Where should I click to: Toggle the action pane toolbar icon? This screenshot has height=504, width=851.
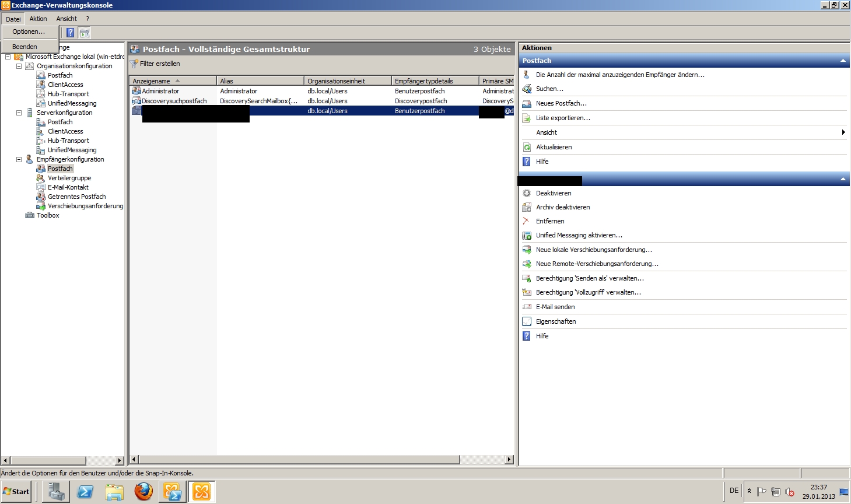pyautogui.click(x=85, y=33)
